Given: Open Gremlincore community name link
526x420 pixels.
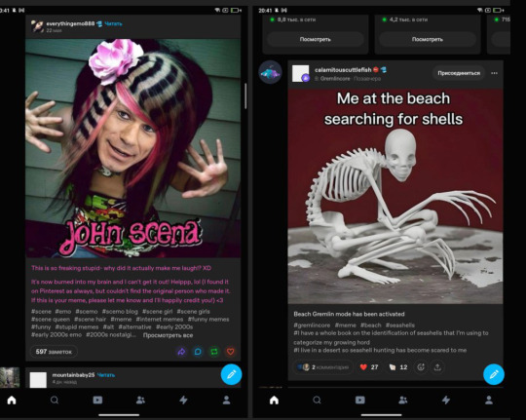Looking at the screenshot, I should [x=335, y=79].
